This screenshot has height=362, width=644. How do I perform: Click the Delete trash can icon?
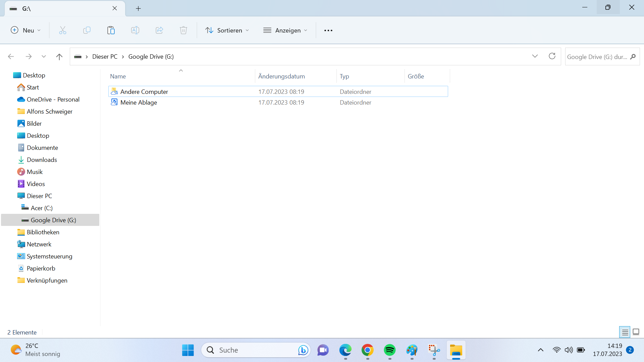click(183, 30)
